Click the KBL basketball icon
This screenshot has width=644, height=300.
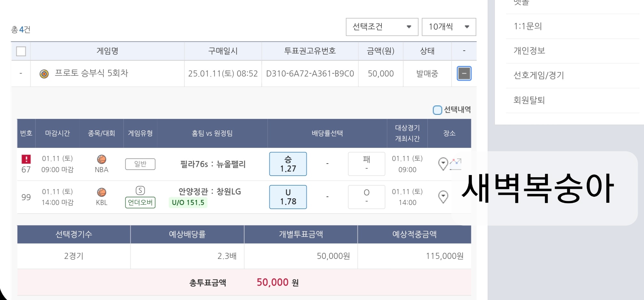(102, 192)
